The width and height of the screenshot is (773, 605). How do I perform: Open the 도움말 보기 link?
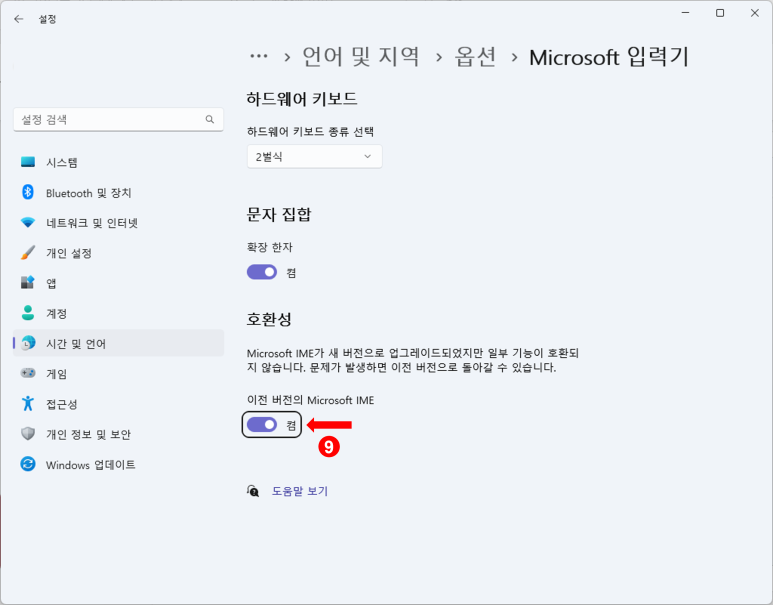click(300, 491)
